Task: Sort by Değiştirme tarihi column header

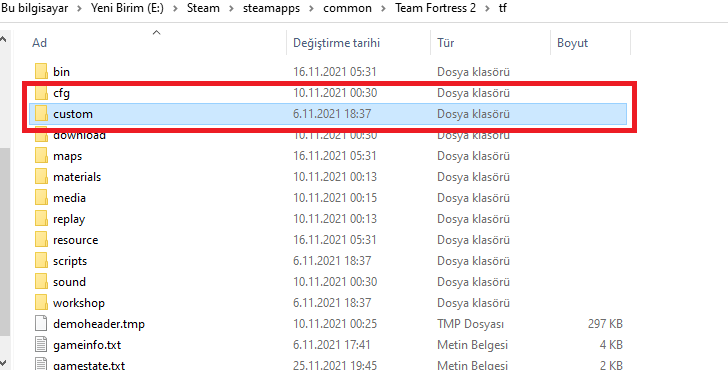Action: click(x=359, y=43)
